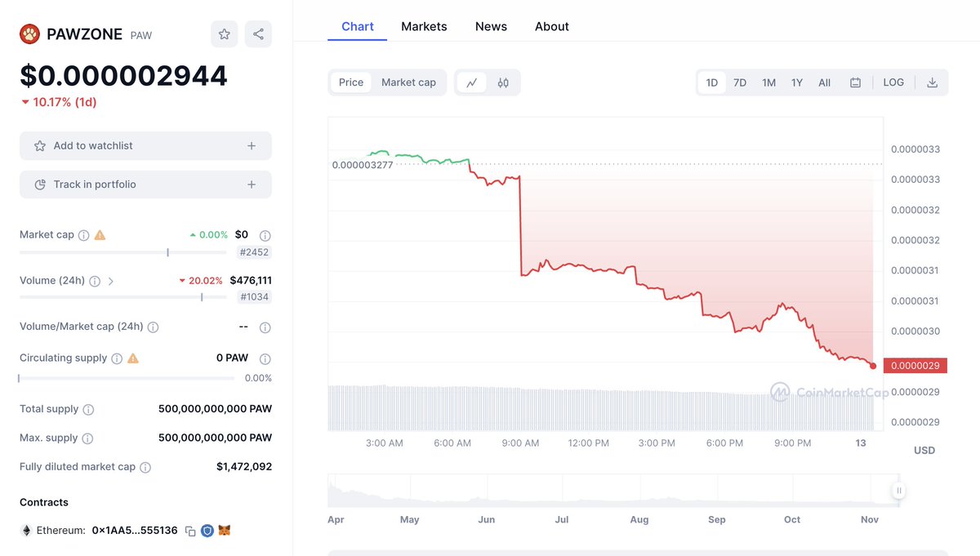Click info icon right of $0 market cap value
This screenshot has width=980, height=556.
tap(265, 236)
